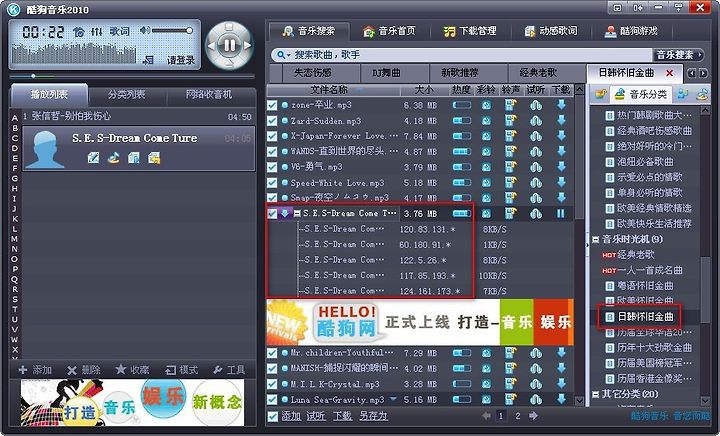720x436 pixels.
Task: Uncheck the X-Japan-Forever Love checkbox
Action: tap(272, 136)
